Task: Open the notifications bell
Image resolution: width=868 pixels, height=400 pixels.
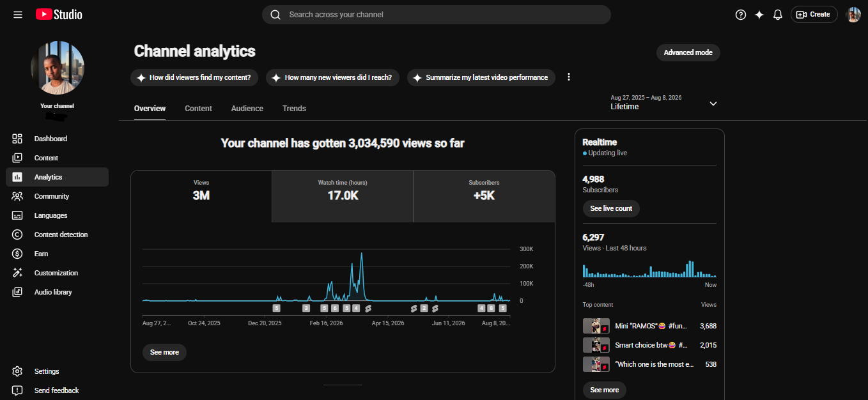Action: [778, 15]
